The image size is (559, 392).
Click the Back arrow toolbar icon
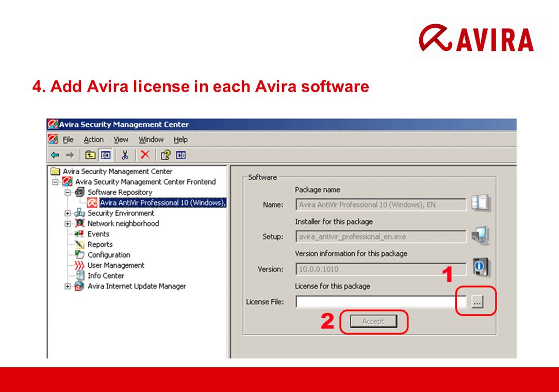pos(55,155)
